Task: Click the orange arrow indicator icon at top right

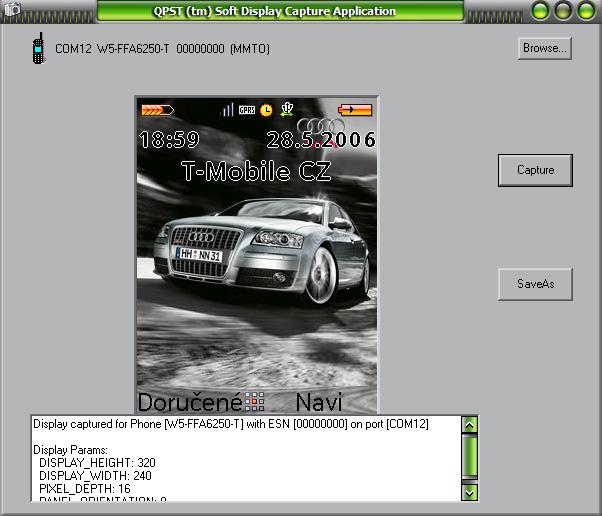Action: click(x=355, y=110)
